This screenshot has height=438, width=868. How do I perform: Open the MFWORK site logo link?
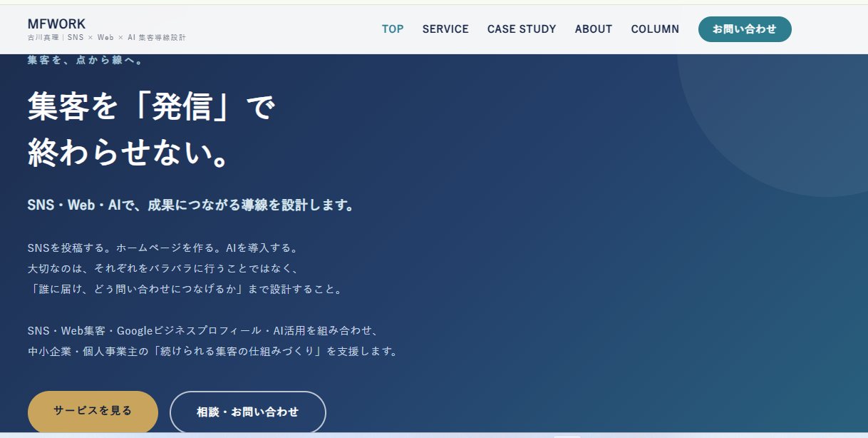56,24
